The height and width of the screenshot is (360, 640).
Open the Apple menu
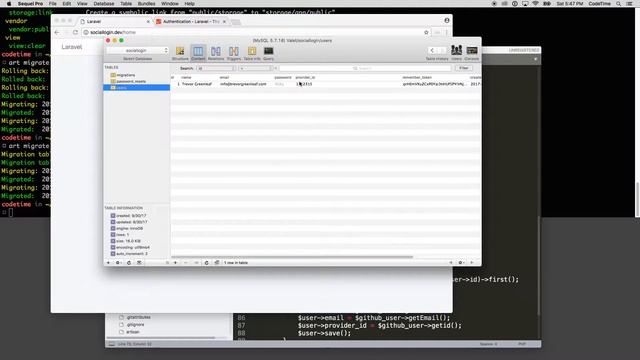pos(9,4)
